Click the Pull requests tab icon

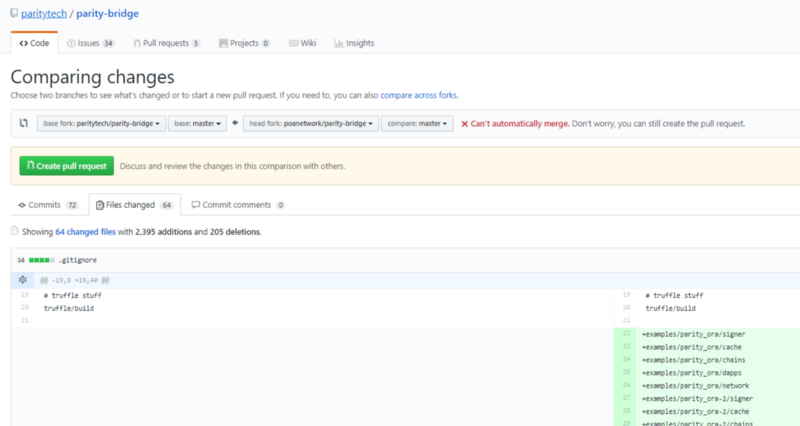(x=137, y=43)
